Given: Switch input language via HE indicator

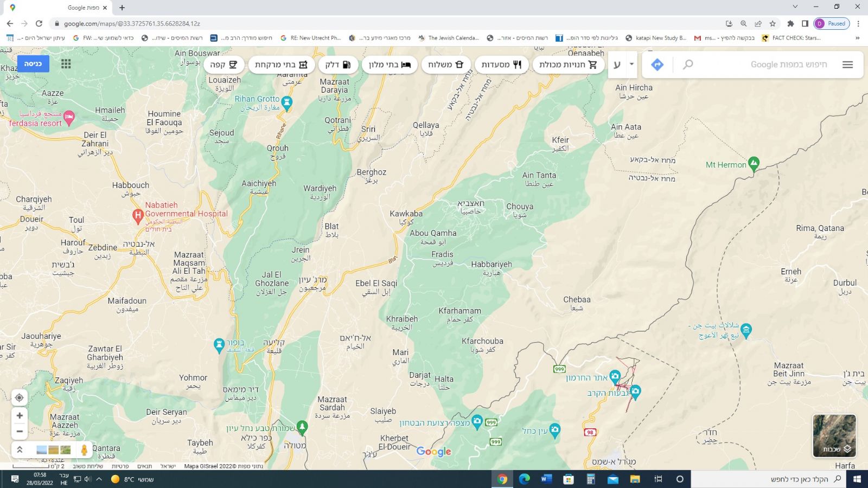Looking at the screenshot, I should coord(64,479).
